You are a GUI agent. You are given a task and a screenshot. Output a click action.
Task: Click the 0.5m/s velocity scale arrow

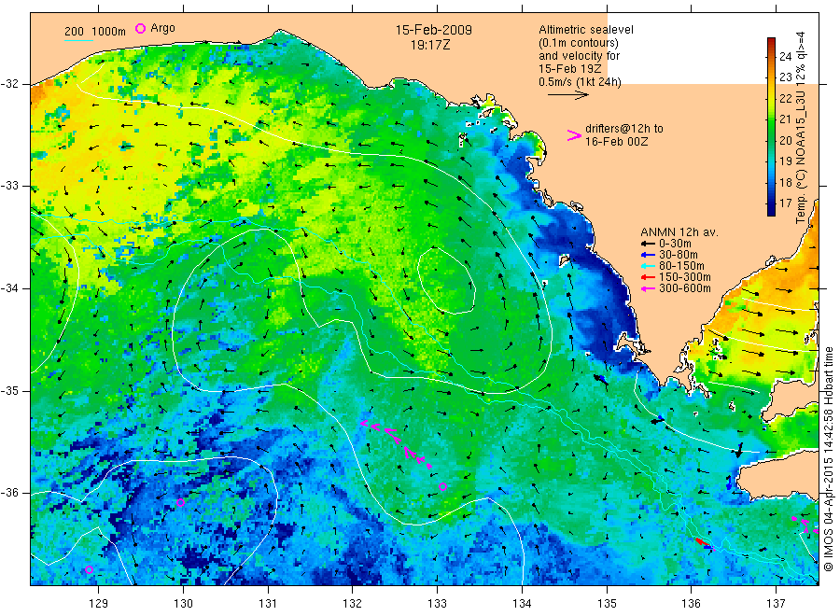pos(567,95)
